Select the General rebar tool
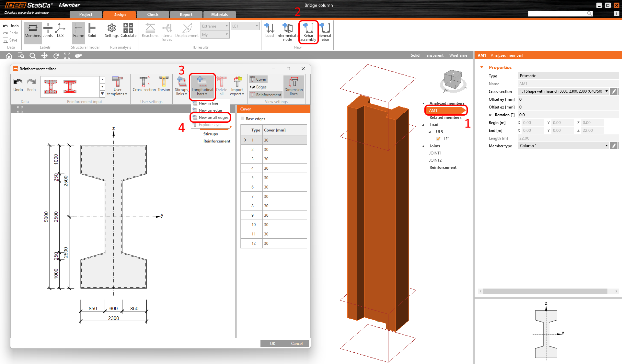Screen dimensions: 622x364 click(324, 32)
